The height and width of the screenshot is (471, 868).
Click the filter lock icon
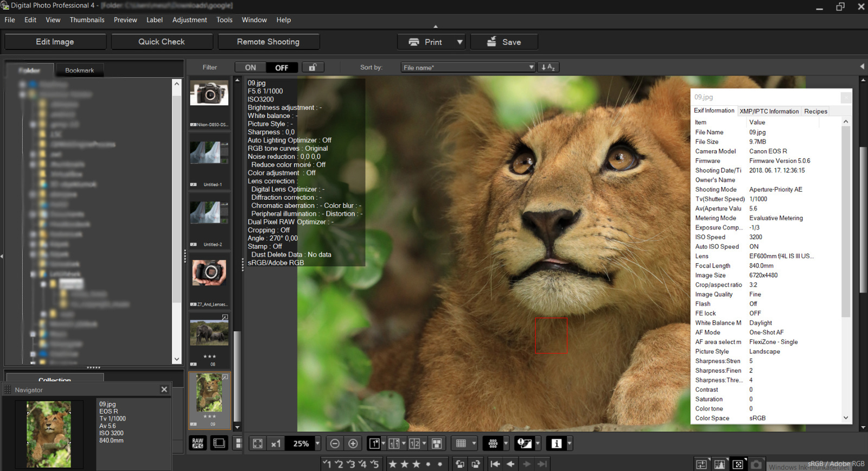313,67
